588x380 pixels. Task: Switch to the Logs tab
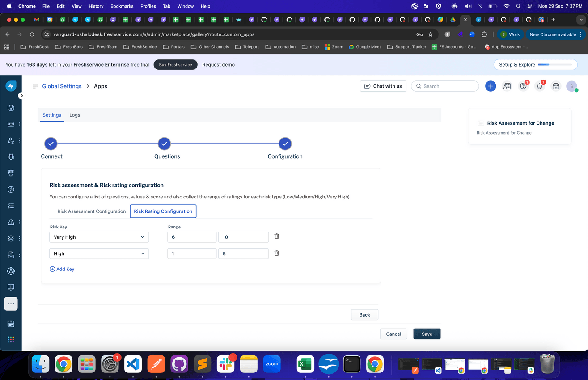click(x=74, y=115)
